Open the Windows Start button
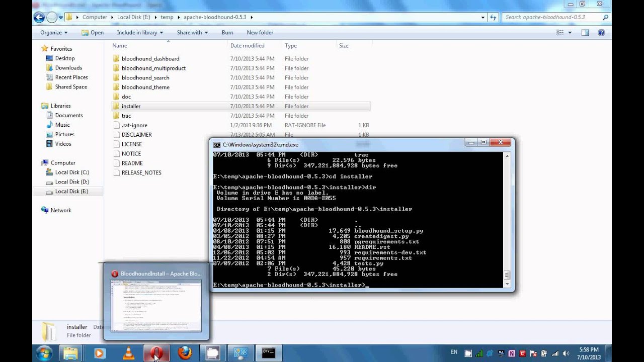 click(44, 353)
